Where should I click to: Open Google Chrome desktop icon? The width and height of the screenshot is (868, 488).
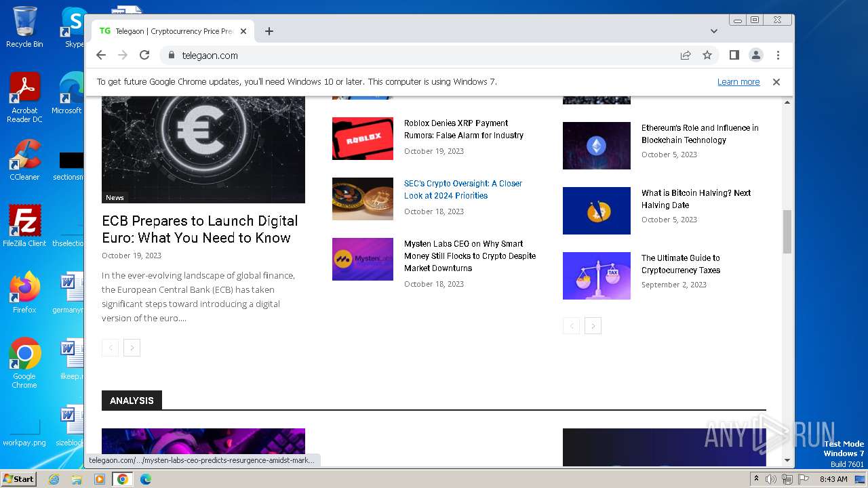[x=24, y=363]
